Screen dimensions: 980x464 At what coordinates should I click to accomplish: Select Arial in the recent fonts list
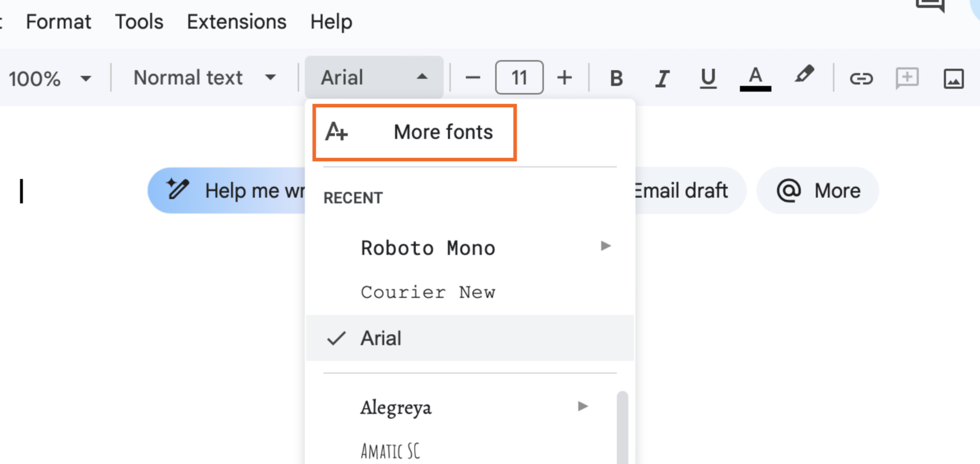coord(380,337)
